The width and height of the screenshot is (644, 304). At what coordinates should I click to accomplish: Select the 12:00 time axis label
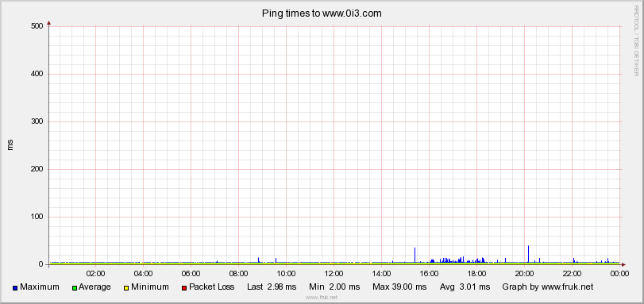[x=334, y=273]
